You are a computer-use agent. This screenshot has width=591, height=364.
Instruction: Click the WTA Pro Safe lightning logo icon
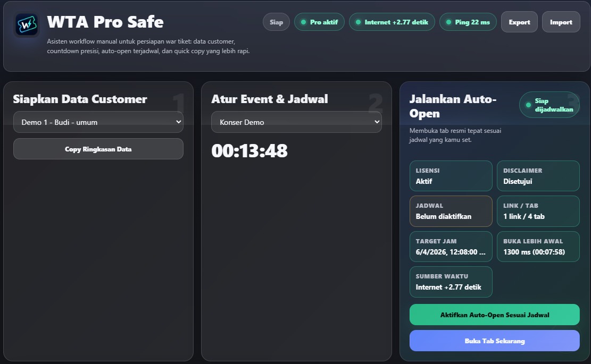tap(27, 25)
